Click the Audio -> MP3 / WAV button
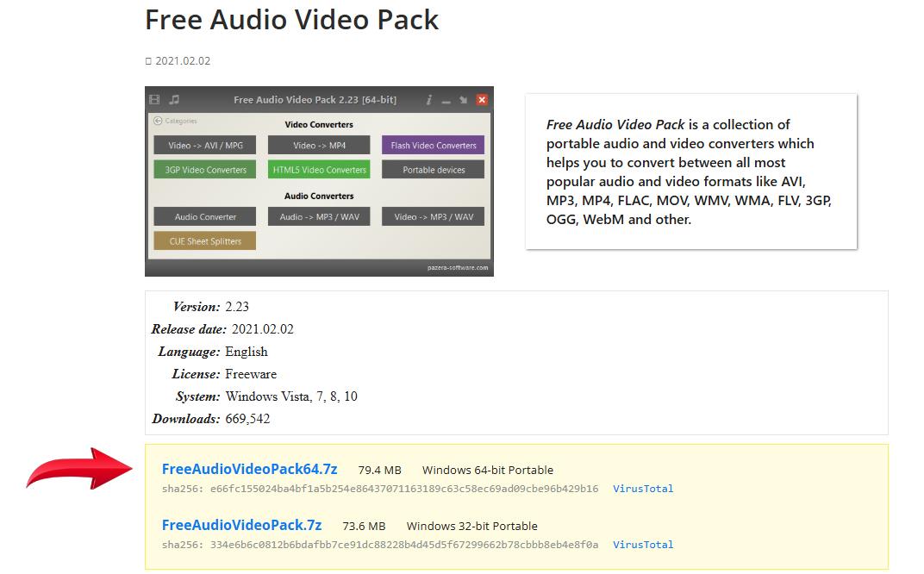This screenshot has height=574, width=924. pos(319,217)
